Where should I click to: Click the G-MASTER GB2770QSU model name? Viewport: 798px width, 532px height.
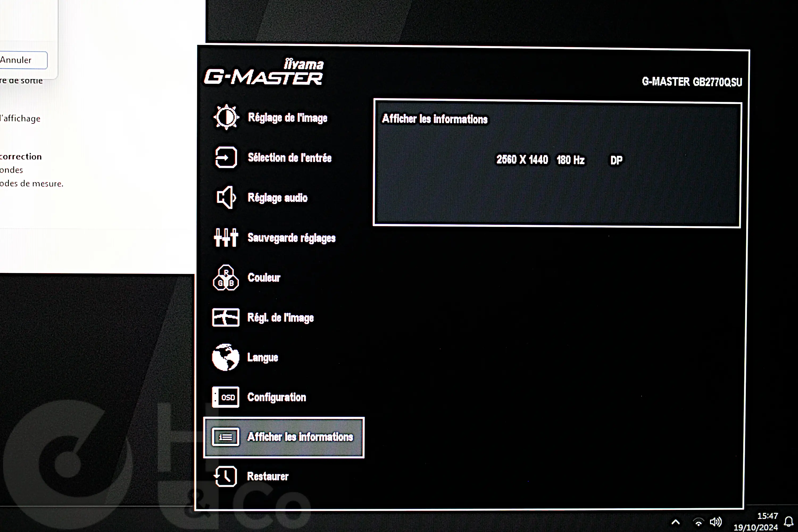pyautogui.click(x=692, y=82)
